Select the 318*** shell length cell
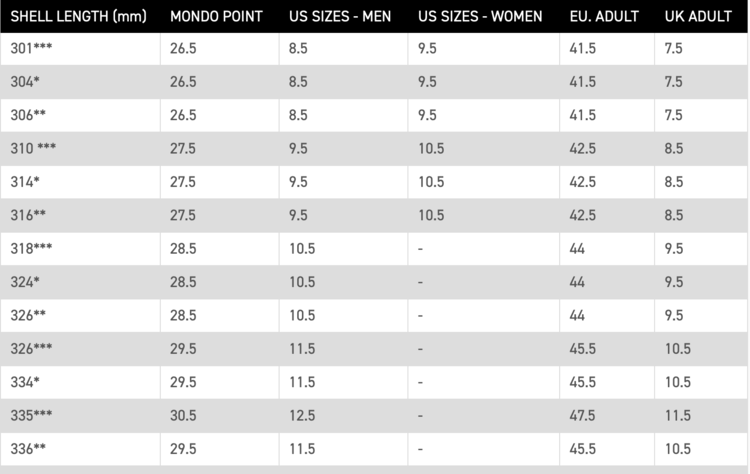The width and height of the screenshot is (750, 474). pos(32,248)
